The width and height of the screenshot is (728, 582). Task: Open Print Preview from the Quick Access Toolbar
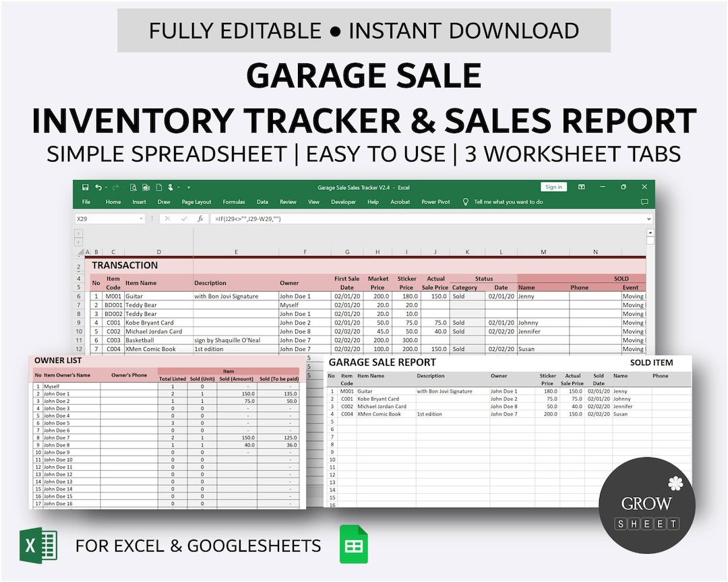click(x=134, y=188)
